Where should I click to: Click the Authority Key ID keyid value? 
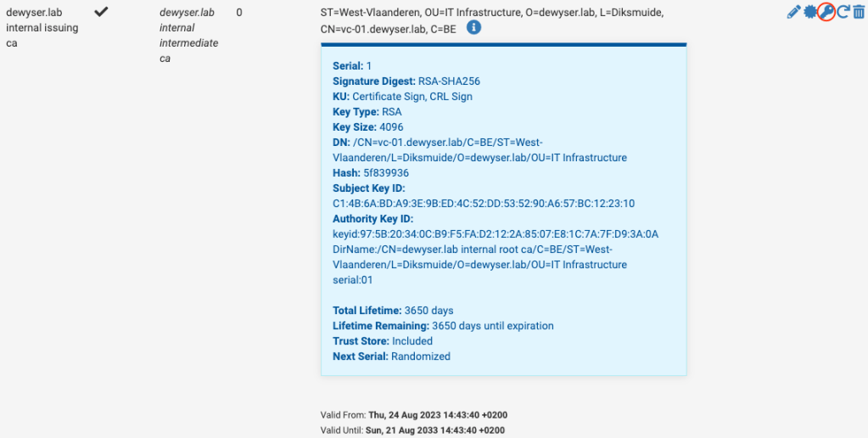point(496,234)
